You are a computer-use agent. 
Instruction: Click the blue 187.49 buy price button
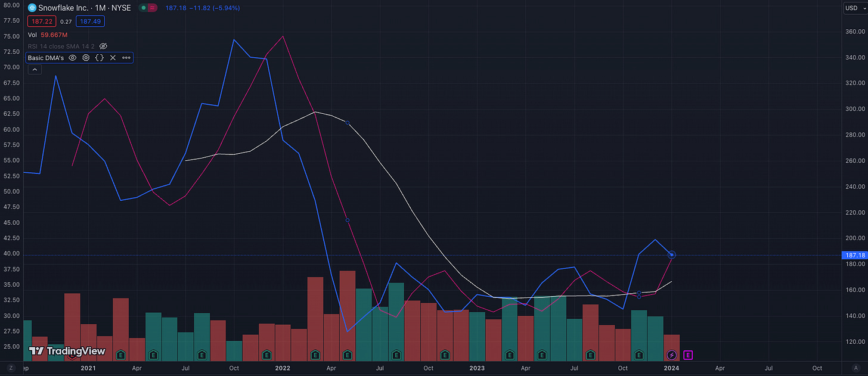click(x=89, y=21)
